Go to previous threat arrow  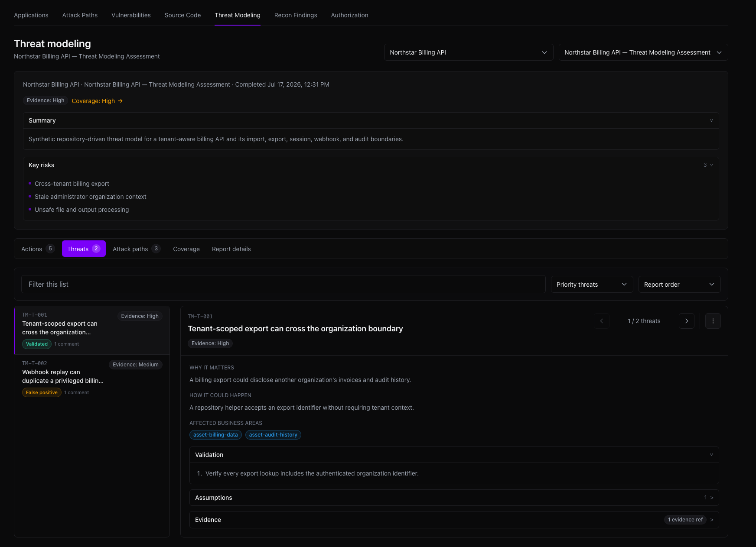601,321
